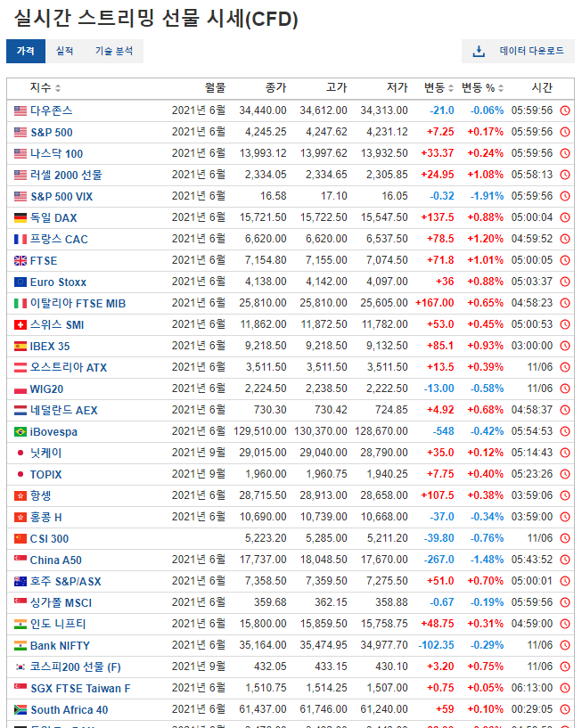Click the -1.91% change value

[x=487, y=196]
